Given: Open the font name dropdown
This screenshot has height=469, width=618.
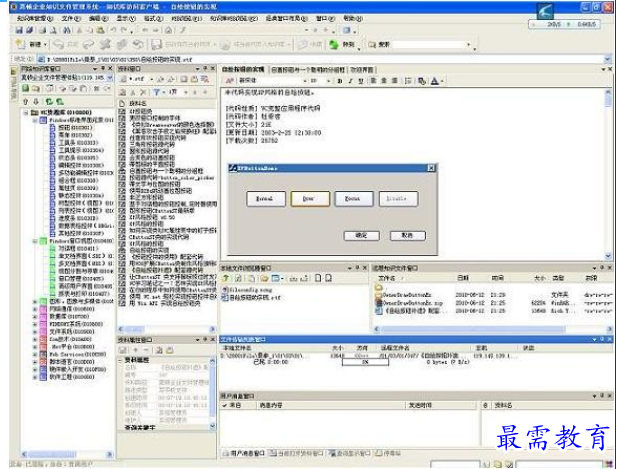Looking at the screenshot, I should [305, 81].
